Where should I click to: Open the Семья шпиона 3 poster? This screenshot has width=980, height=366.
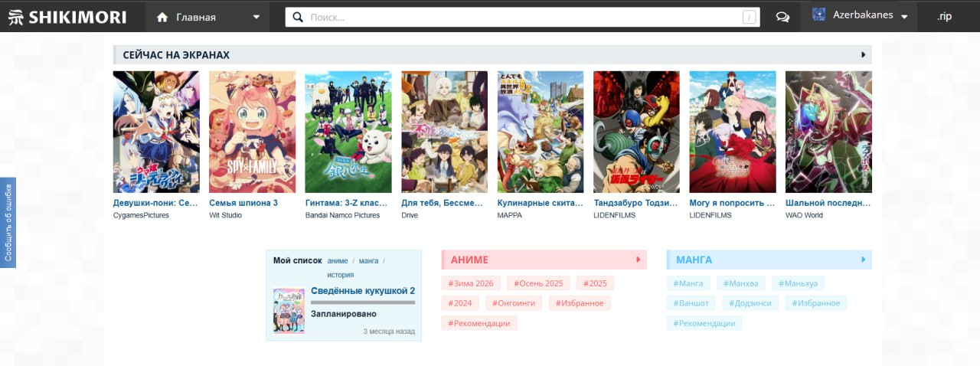coord(252,132)
